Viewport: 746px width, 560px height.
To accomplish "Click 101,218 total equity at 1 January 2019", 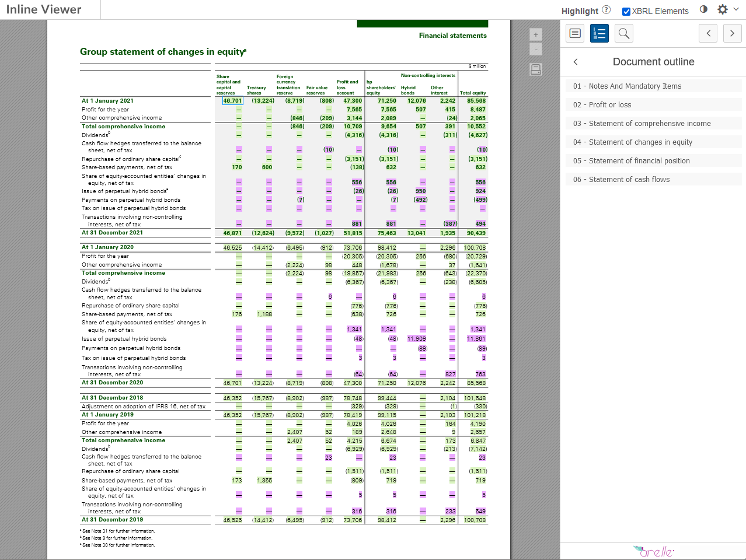I will pos(475,415).
